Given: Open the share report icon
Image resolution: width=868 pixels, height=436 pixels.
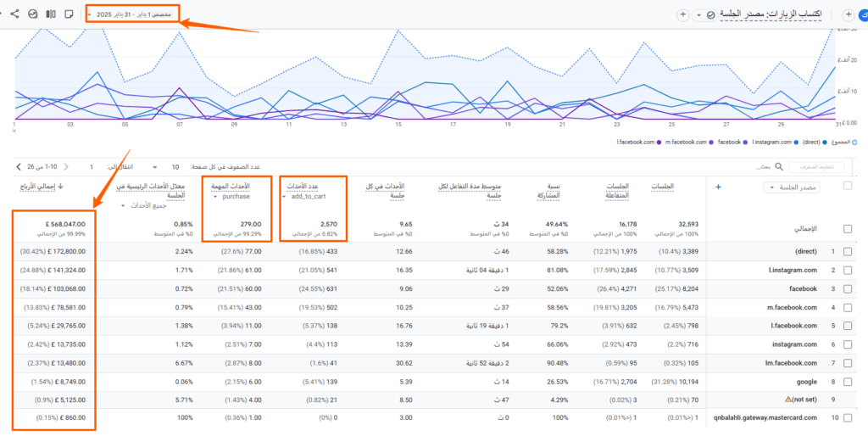Looking at the screenshot, I should (x=15, y=14).
